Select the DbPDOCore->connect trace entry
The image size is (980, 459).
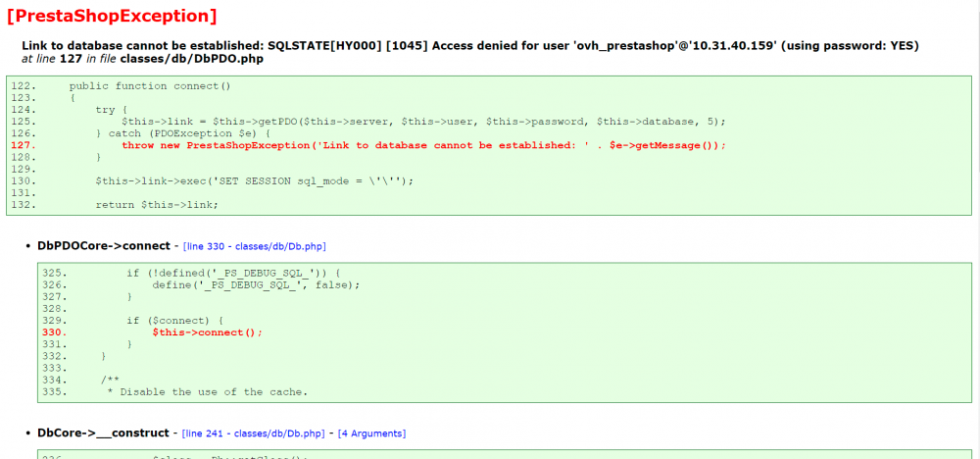[x=104, y=246]
